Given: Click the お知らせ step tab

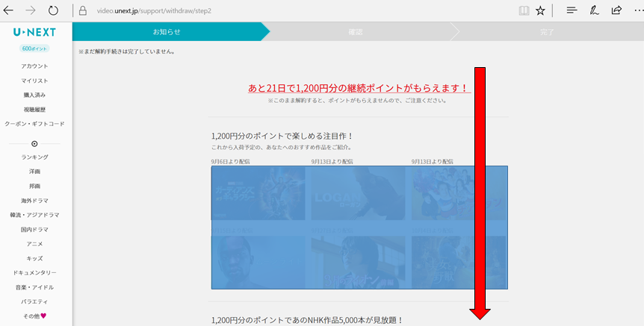Looking at the screenshot, I should click(167, 31).
